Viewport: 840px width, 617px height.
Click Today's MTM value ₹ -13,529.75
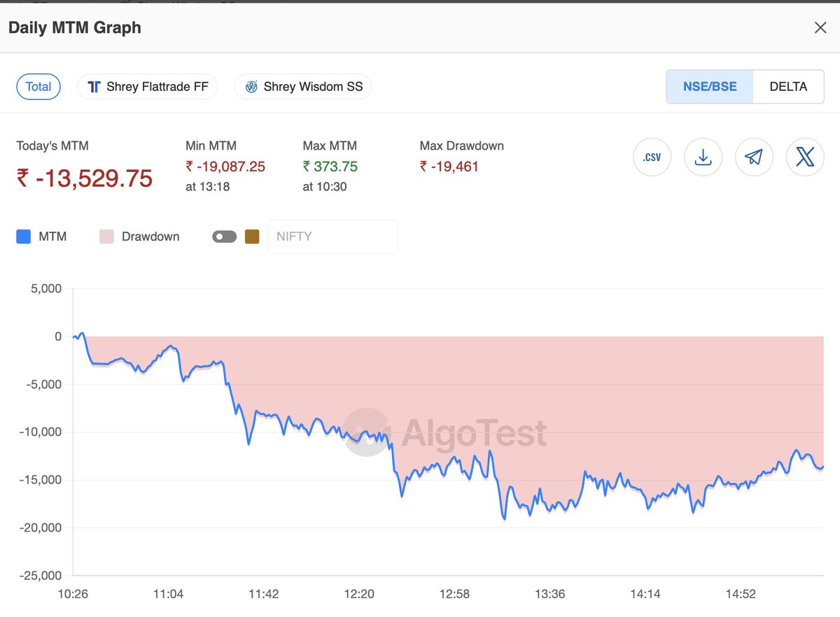point(85,178)
